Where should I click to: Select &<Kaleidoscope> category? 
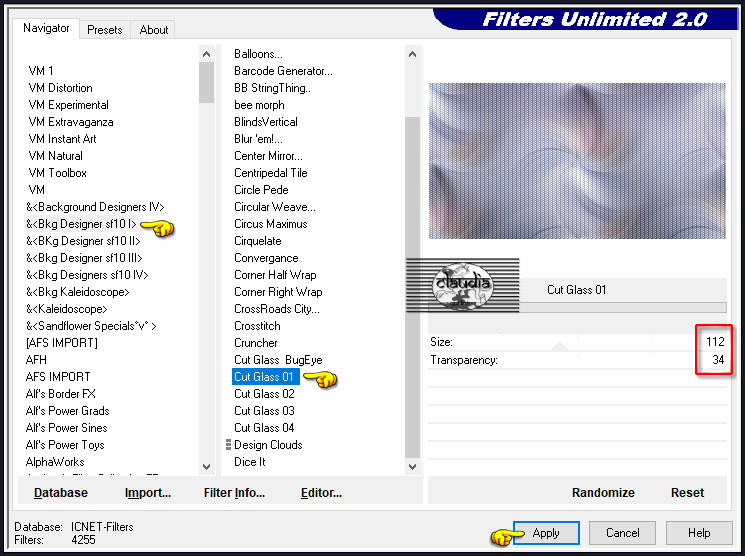[67, 309]
